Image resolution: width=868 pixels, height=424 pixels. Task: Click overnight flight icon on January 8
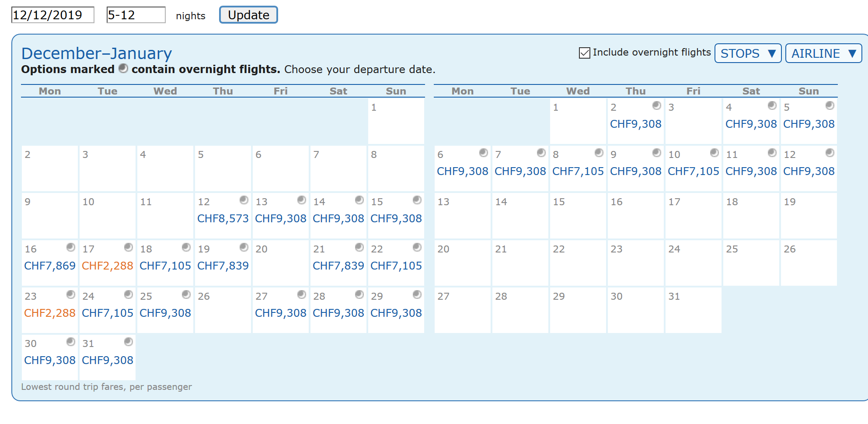[x=599, y=153]
